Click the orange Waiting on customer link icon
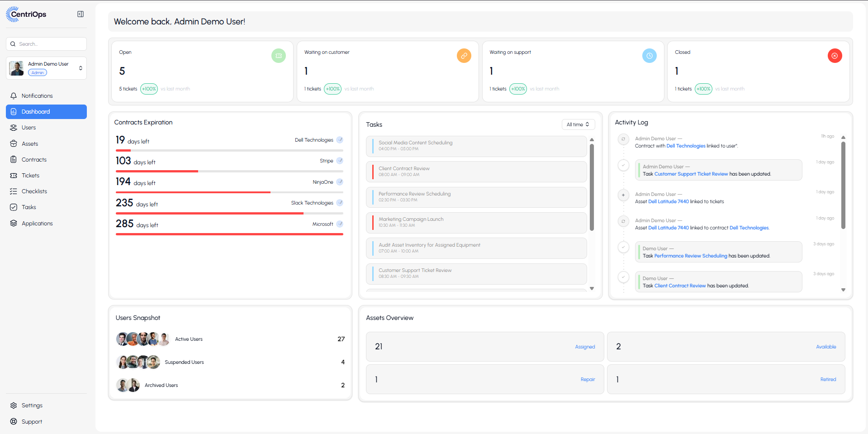Screen dimensions: 868x434 (x=464, y=56)
